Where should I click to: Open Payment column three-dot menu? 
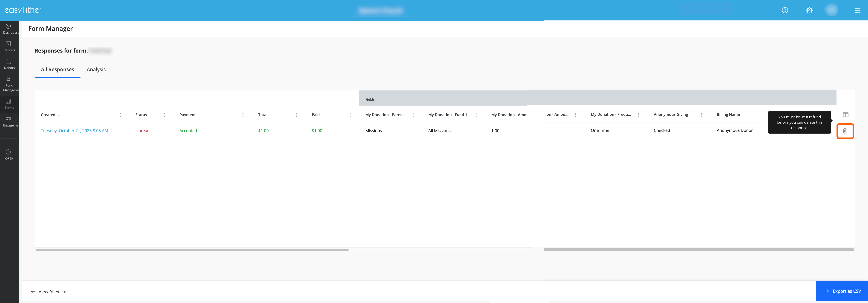click(243, 115)
